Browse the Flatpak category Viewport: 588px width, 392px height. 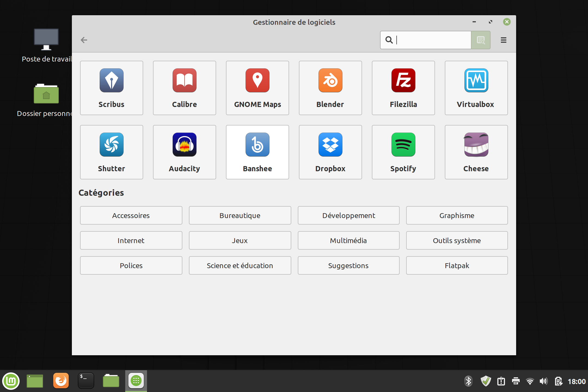[x=457, y=265]
